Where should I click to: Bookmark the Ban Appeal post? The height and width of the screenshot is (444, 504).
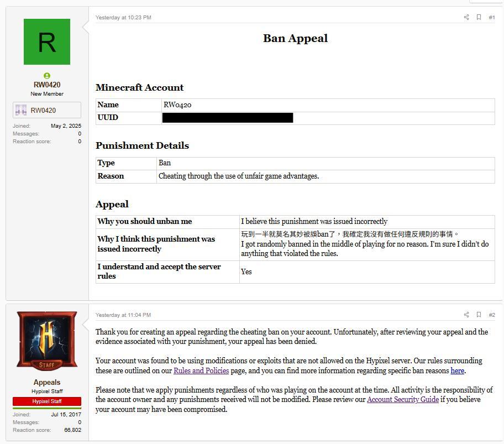(479, 17)
